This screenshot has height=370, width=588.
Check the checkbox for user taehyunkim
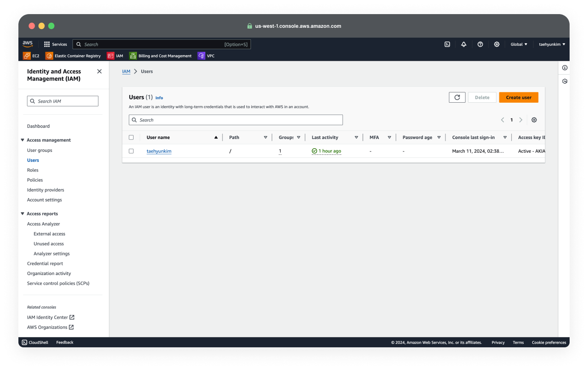pyautogui.click(x=131, y=151)
